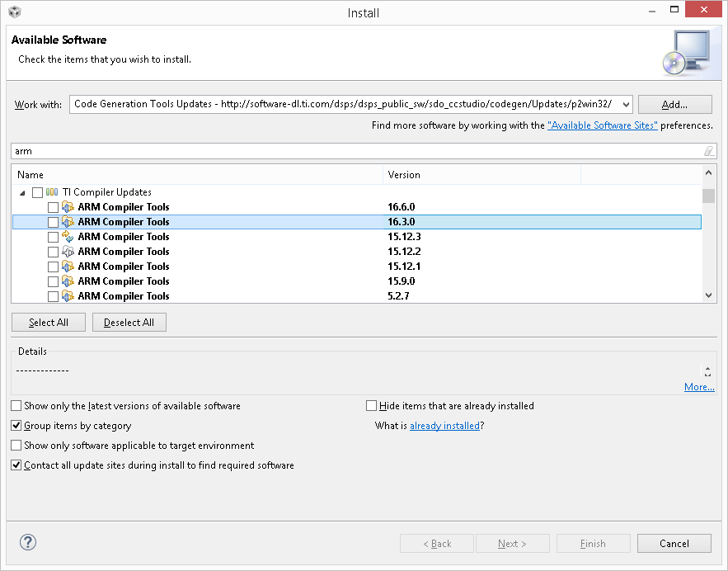Viewport: 728px width, 571px height.
Task: Click the icon beside ARM Compiler Tools 15.12.3
Action: point(68,237)
